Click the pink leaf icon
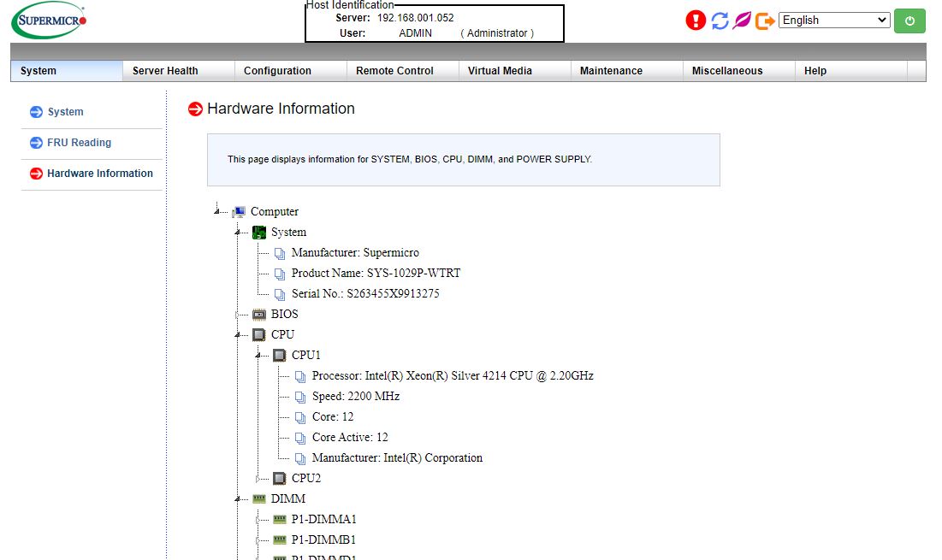Screen dimensions: 942x560 742,21
